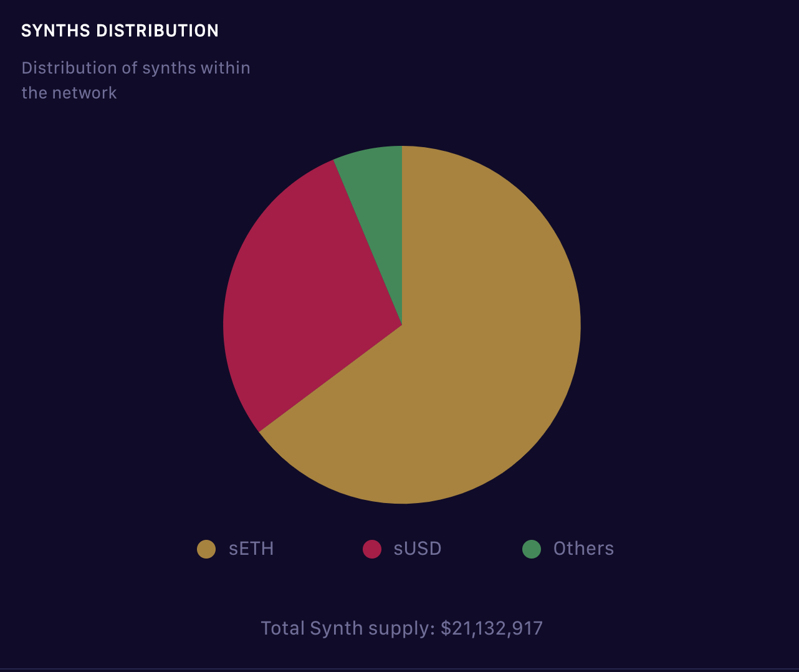Click the divider line below total supply

coord(399,670)
